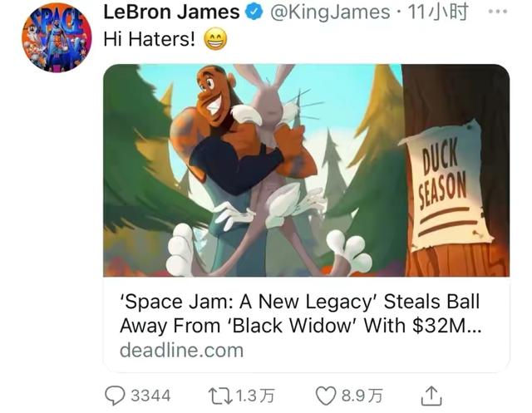Click the Duck Season sign in image
The height and width of the screenshot is (413, 532).
tap(446, 186)
